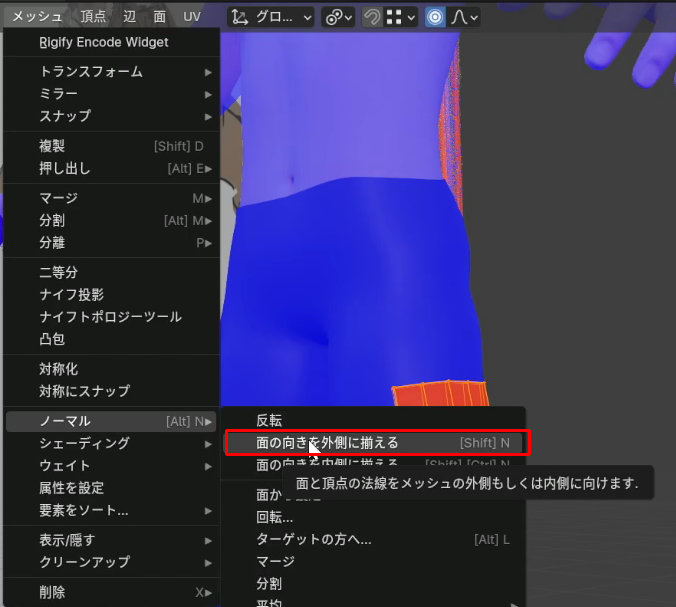Toggle the snap magnet icon
This screenshot has height=607, width=676.
372,17
